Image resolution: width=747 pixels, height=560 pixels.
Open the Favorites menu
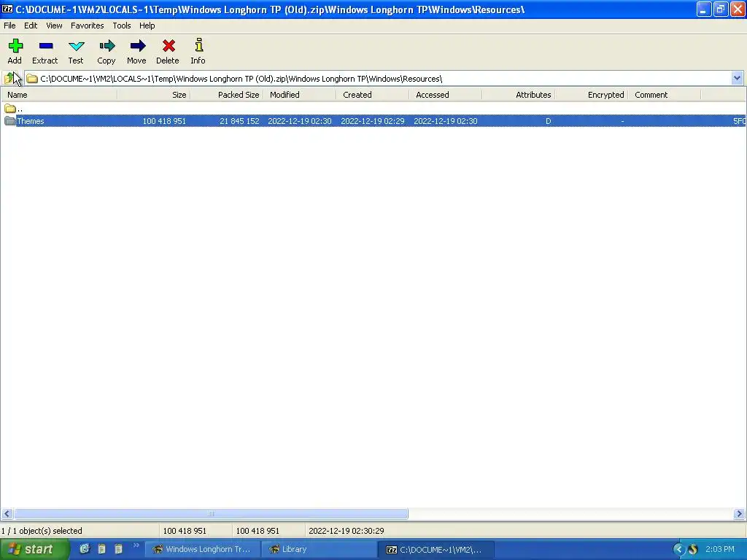tap(88, 26)
